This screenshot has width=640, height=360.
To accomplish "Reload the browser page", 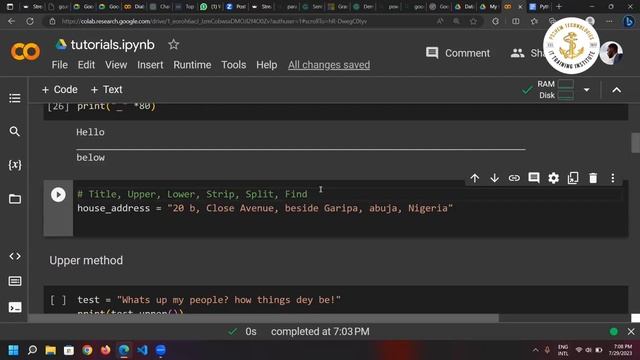I will (x=30, y=21).
